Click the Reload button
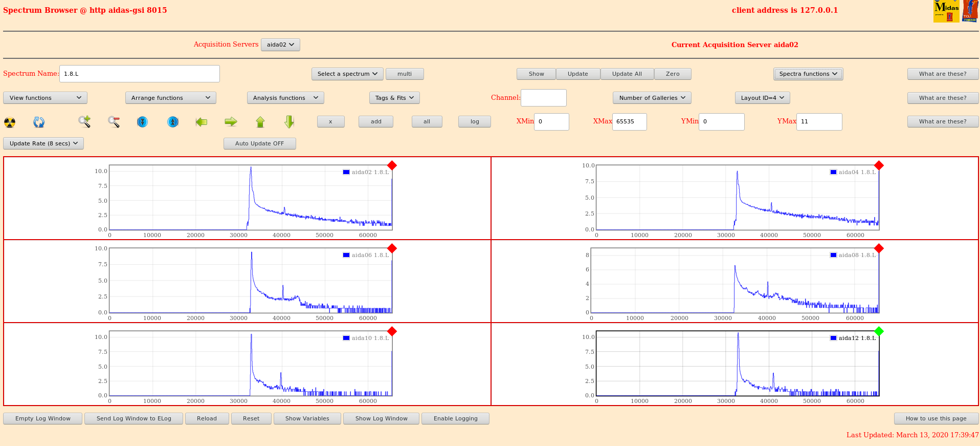The height and width of the screenshot is (446, 980). tap(207, 419)
